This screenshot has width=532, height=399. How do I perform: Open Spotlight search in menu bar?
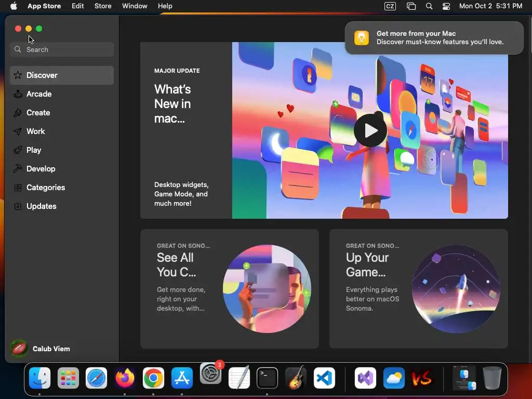pyautogui.click(x=429, y=6)
